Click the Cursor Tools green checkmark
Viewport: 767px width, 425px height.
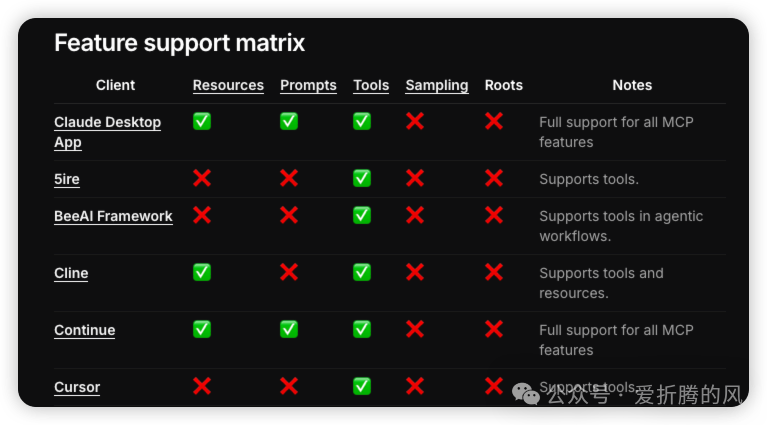pos(362,386)
